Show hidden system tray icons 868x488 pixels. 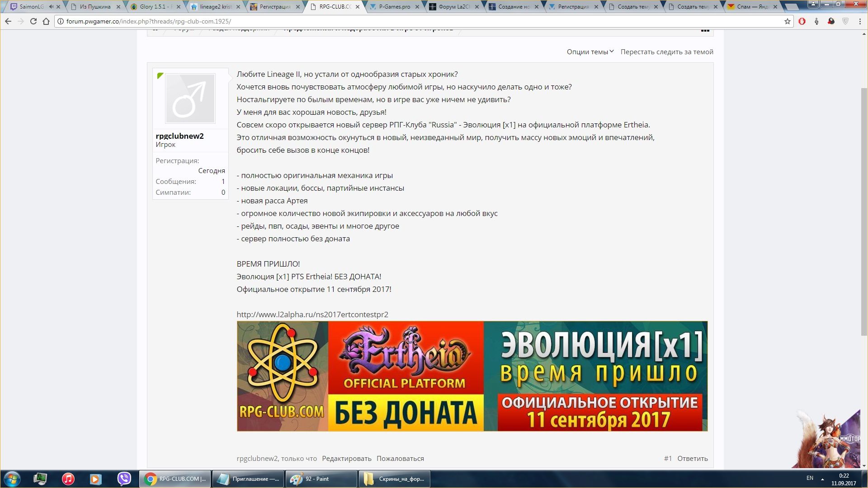[x=822, y=479]
